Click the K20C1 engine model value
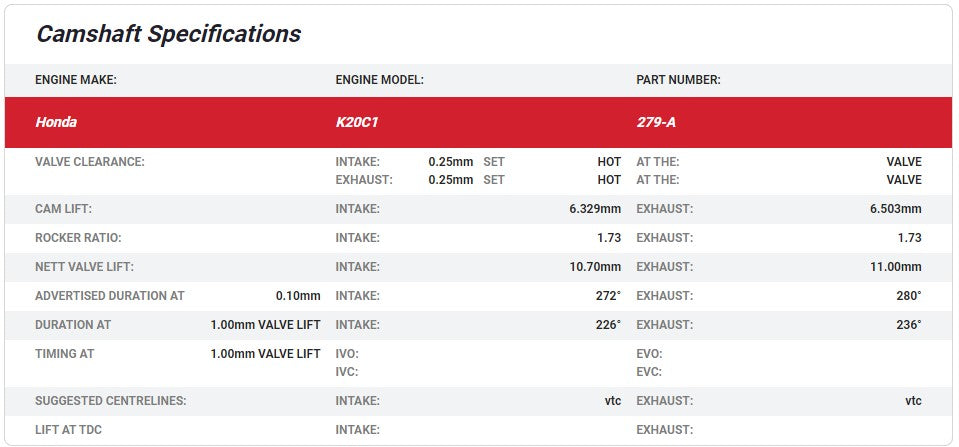Viewport: 959px width, 447px height. point(357,122)
